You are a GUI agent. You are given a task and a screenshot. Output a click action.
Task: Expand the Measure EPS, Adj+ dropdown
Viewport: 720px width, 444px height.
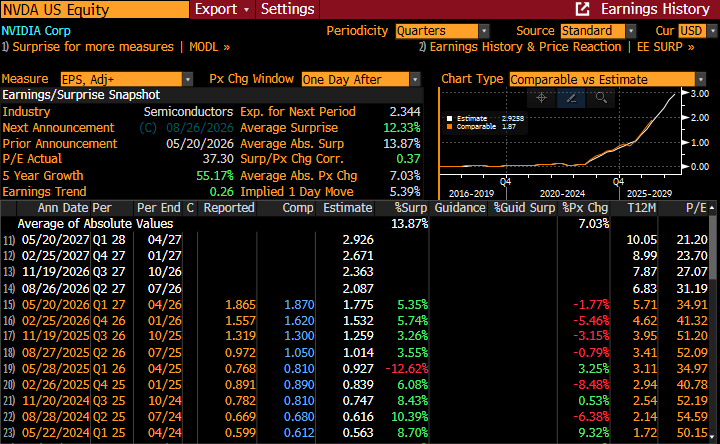(x=187, y=79)
